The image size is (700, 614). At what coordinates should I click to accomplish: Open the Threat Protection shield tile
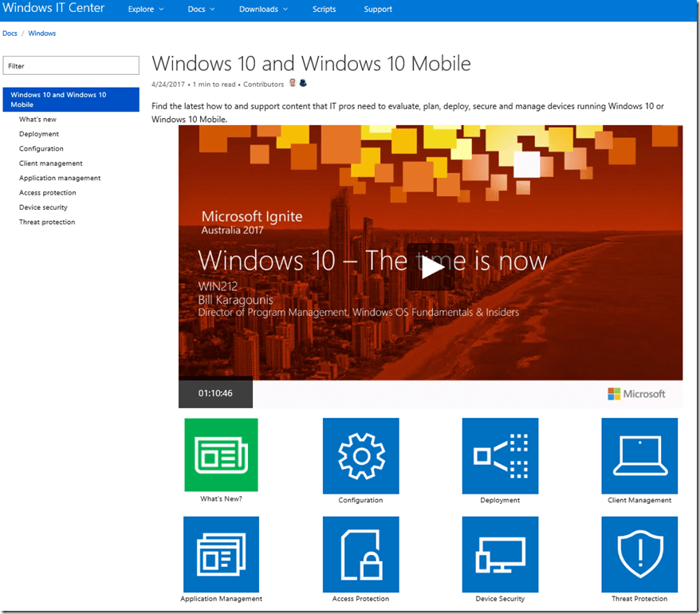639,553
